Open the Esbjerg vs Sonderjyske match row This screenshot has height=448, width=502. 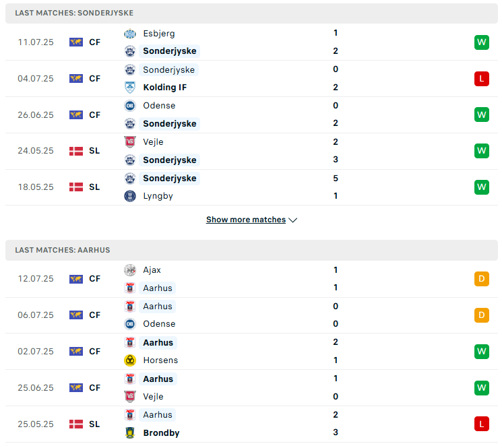pyautogui.click(x=251, y=42)
